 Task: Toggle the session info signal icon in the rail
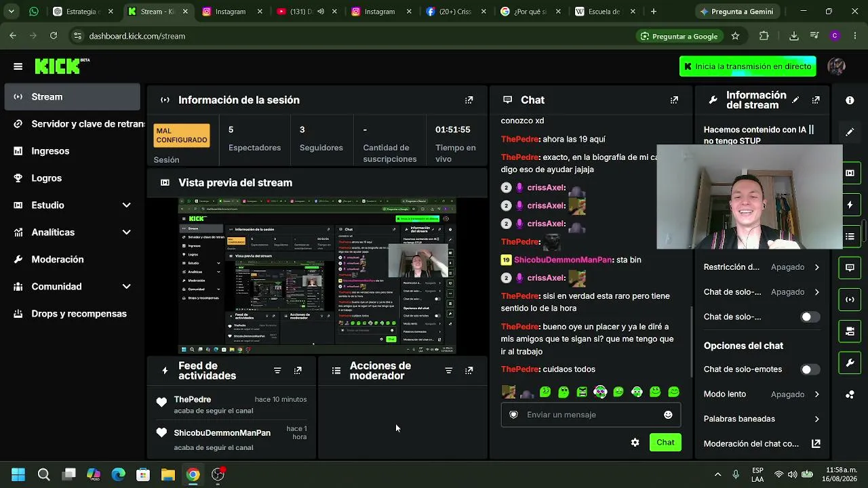tap(850, 300)
